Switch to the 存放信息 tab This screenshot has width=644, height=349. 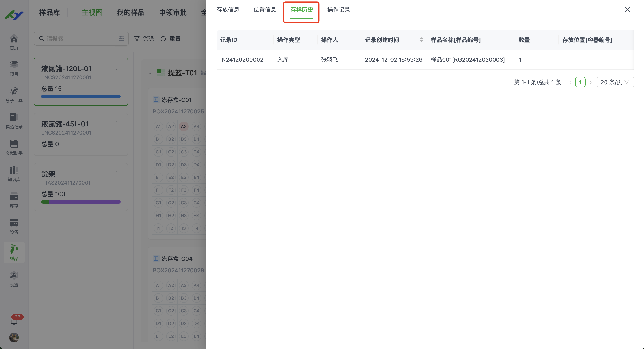tap(228, 10)
